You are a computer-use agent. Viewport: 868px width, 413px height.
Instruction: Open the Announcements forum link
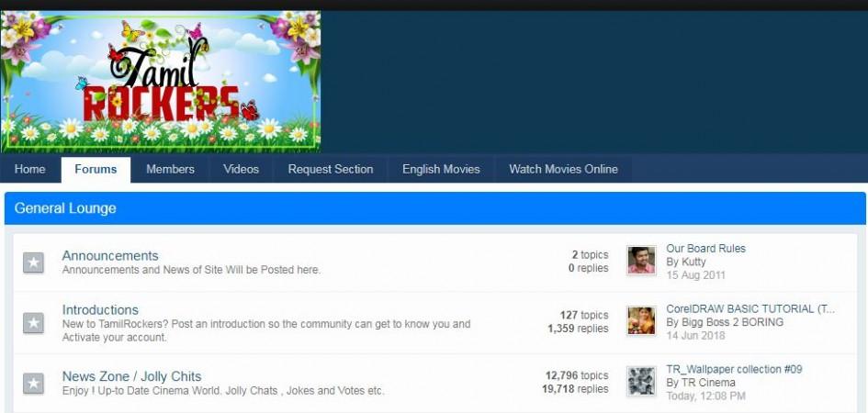(110, 255)
